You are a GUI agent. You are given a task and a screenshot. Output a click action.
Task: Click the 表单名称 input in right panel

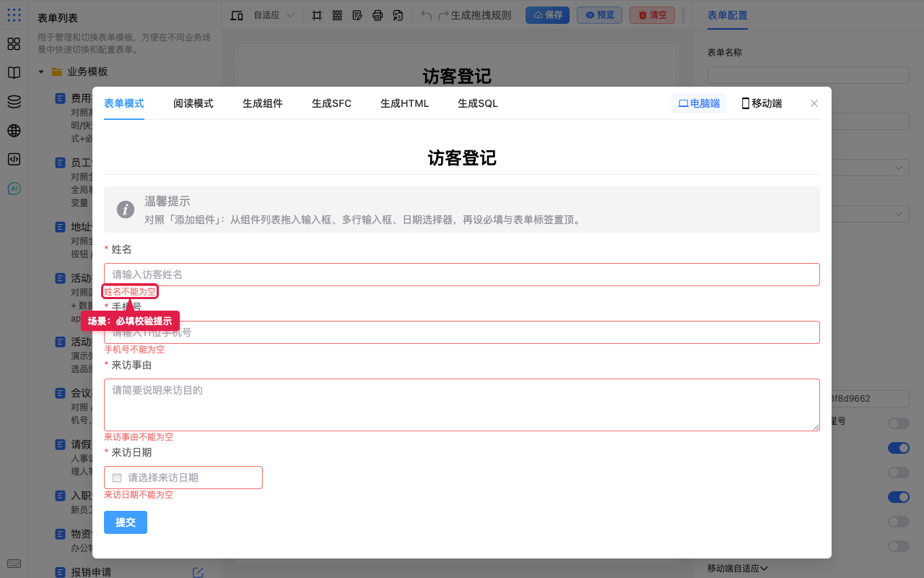click(x=808, y=75)
